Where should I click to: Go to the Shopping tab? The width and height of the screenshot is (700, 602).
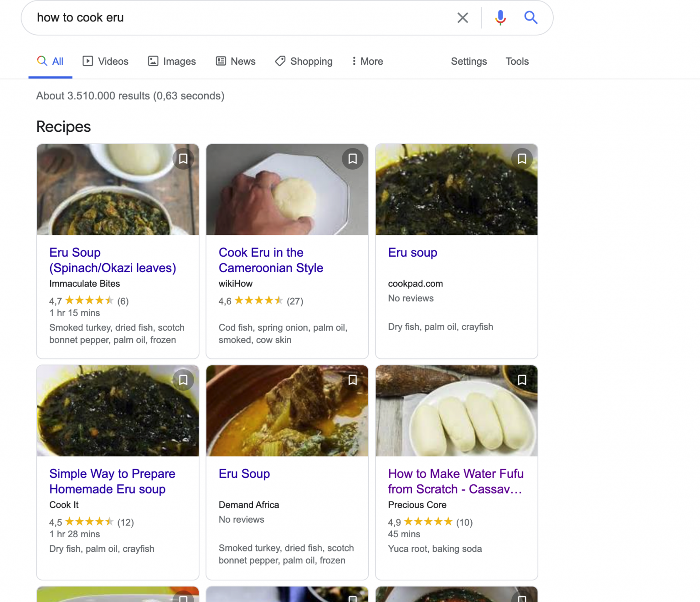pos(304,61)
